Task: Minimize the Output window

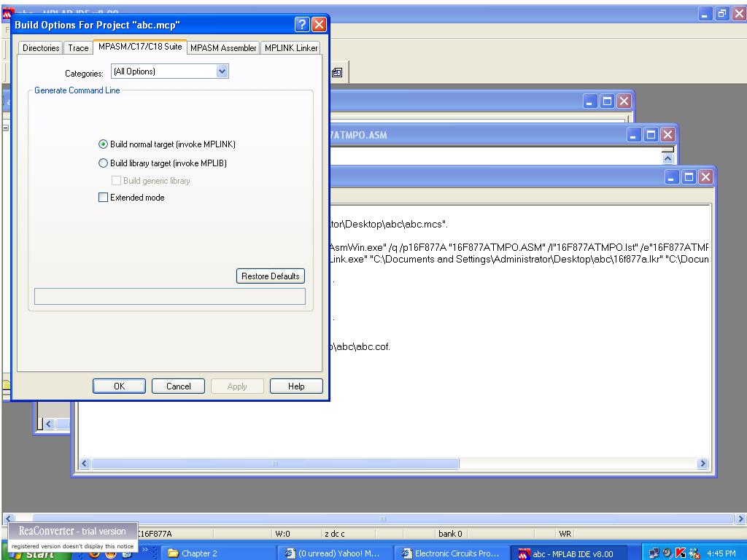Action: [x=671, y=177]
